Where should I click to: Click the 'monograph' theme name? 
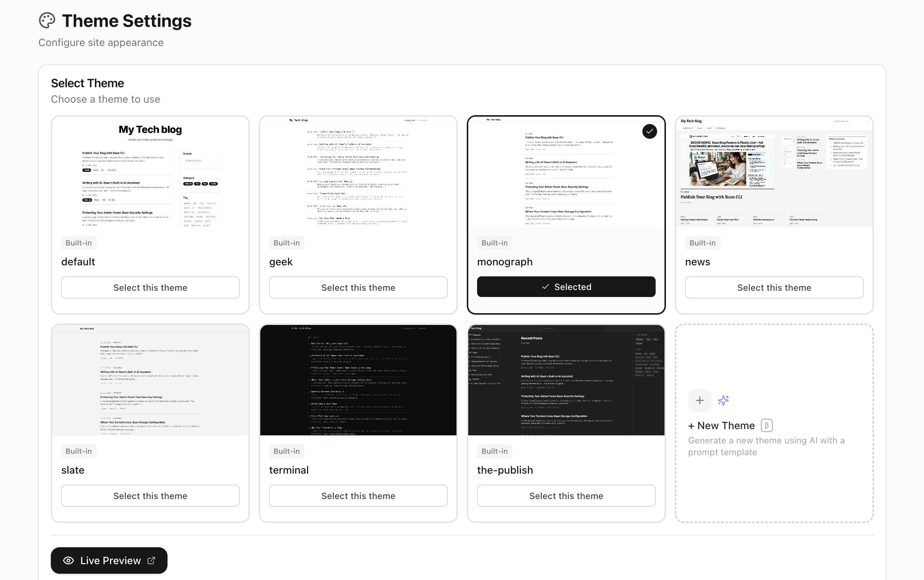(x=505, y=262)
